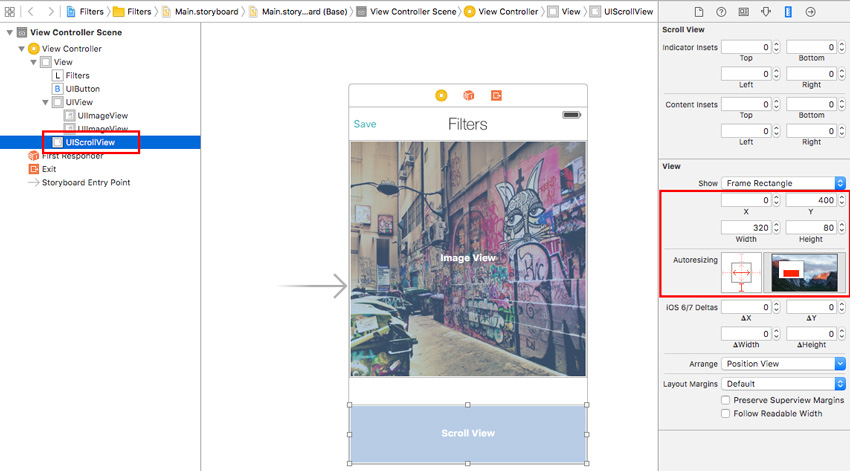Image resolution: width=850 pixels, height=471 pixels.
Task: Click the Height stepper
Action: (842, 228)
